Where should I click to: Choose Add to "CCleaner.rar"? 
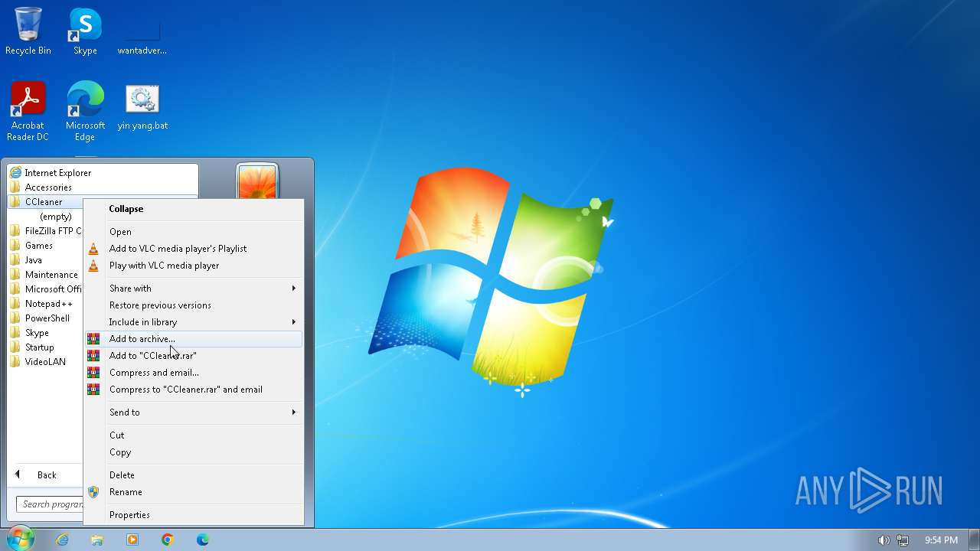pos(194,356)
